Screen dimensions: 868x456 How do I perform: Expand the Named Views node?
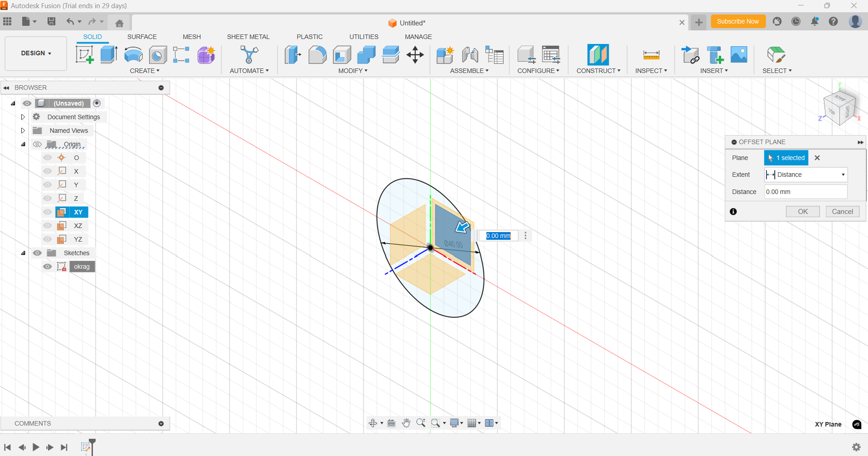(23, 131)
